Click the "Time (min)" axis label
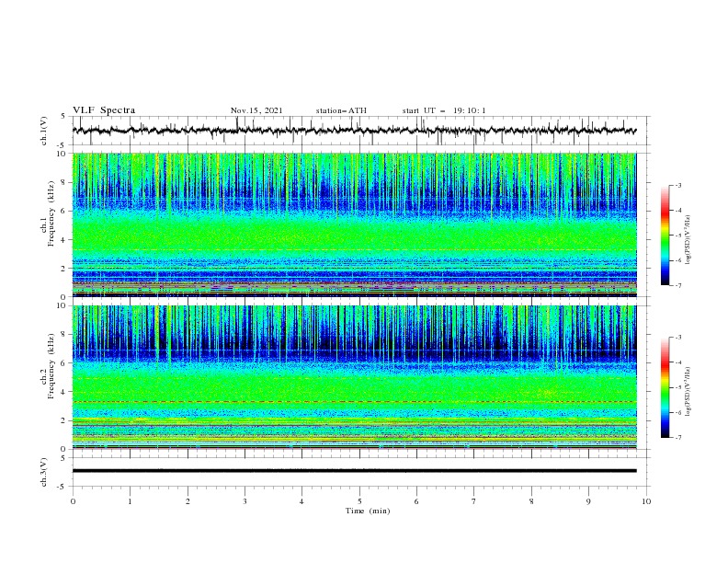This screenshot has height=563, width=728. [368, 511]
